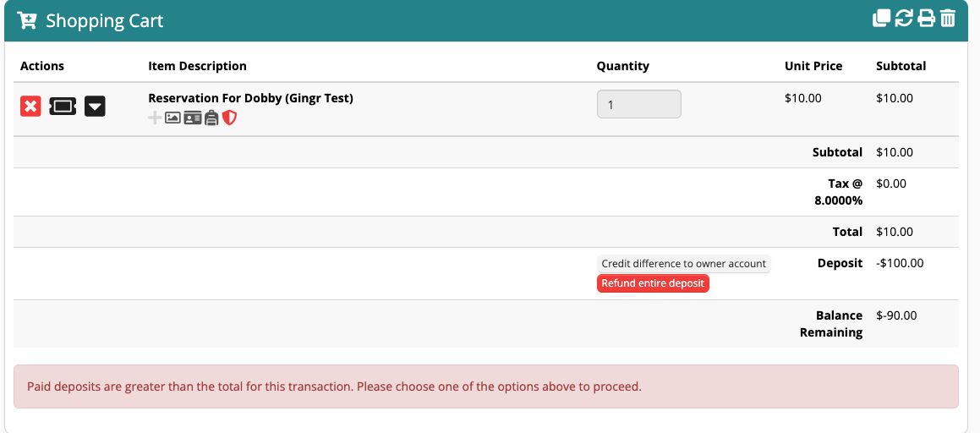
Task: Click the Subtotal column header
Action: coord(901,66)
